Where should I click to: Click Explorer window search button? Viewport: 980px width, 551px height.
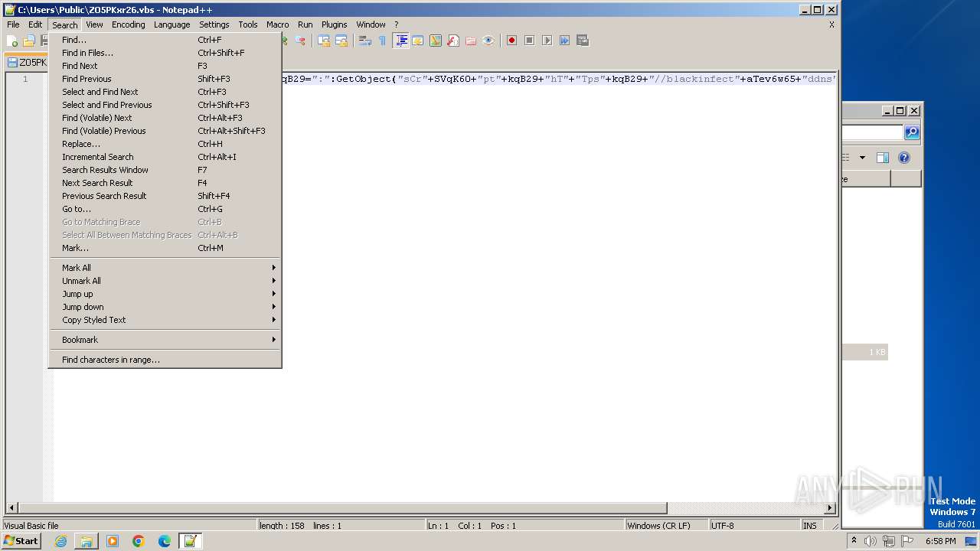pyautogui.click(x=911, y=132)
